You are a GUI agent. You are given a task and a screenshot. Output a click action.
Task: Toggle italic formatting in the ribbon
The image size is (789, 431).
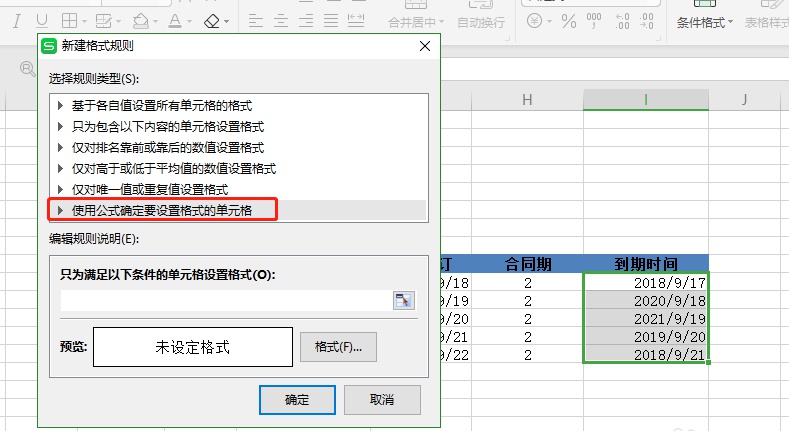tap(17, 21)
